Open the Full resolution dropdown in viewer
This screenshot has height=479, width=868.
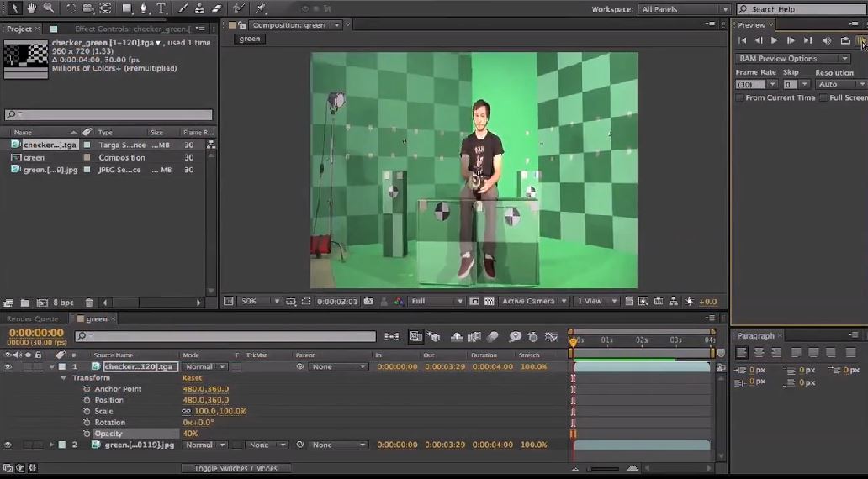coord(437,302)
